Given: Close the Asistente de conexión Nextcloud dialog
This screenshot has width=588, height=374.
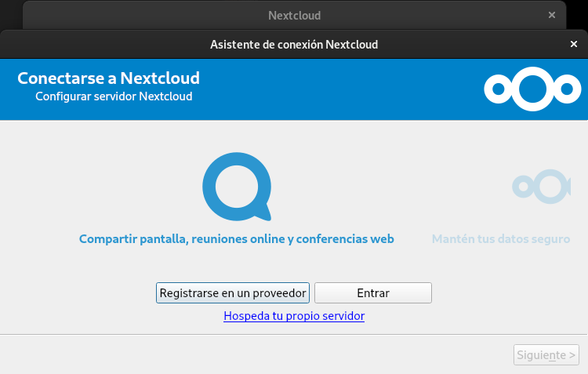Looking at the screenshot, I should [574, 44].
